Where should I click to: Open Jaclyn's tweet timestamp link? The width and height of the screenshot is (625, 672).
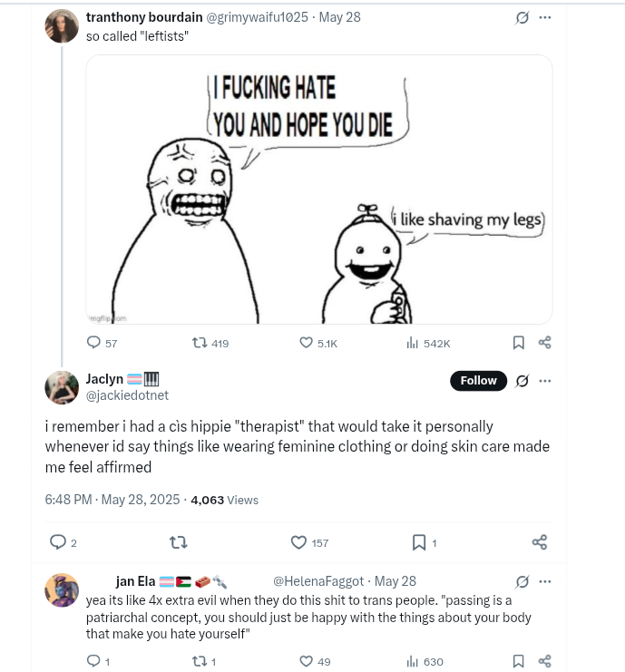[113, 500]
